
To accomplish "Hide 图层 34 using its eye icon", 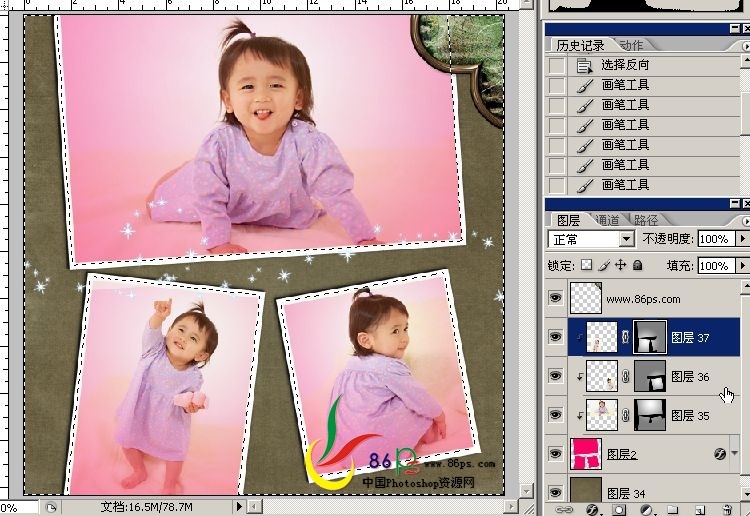I will pos(555,493).
